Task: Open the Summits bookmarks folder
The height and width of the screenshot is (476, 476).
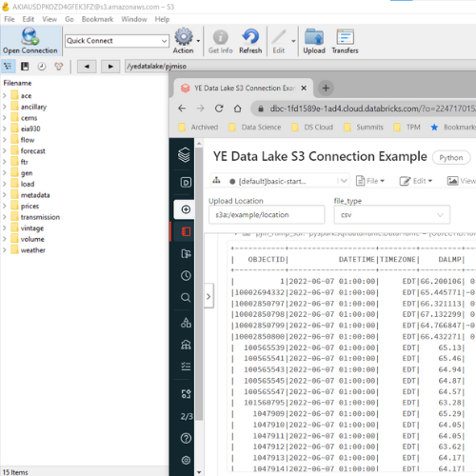Action: 364,128
